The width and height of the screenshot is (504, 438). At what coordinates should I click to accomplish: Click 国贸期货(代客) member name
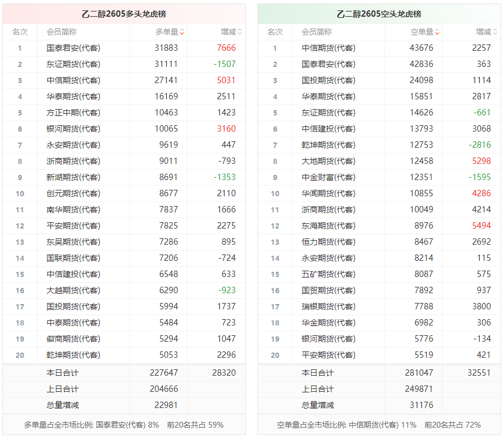tap(328, 290)
